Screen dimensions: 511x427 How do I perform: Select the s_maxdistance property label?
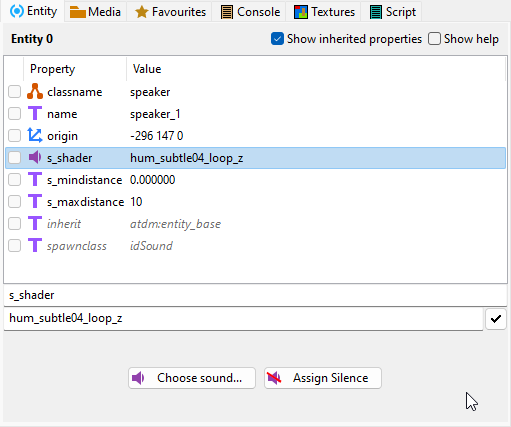click(x=86, y=202)
